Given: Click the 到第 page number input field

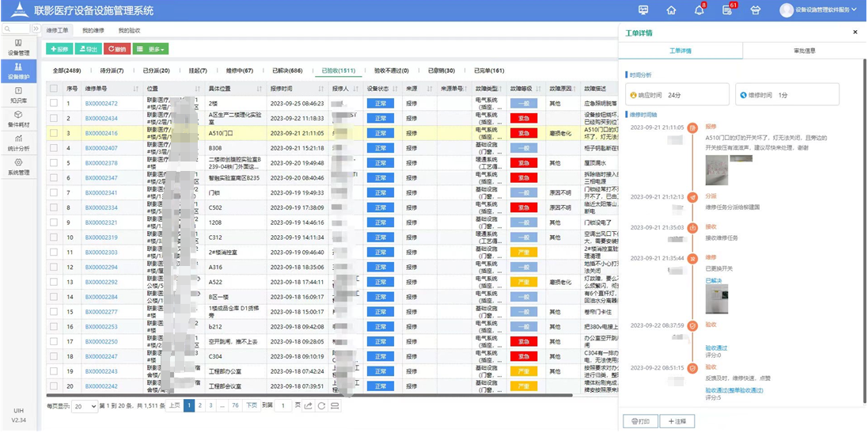Looking at the screenshot, I should (x=283, y=406).
